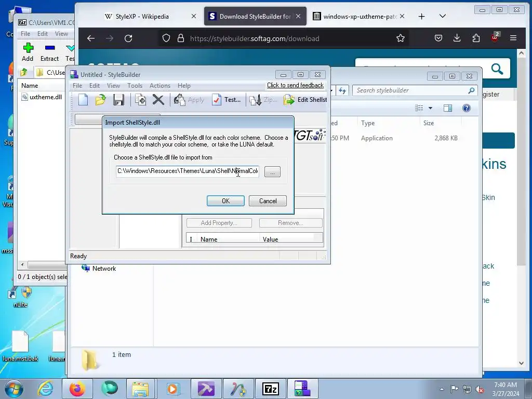Image resolution: width=532 pixels, height=399 pixels.
Task: Toggle the Explorer preview pane icon
Action: pyautogui.click(x=448, y=108)
